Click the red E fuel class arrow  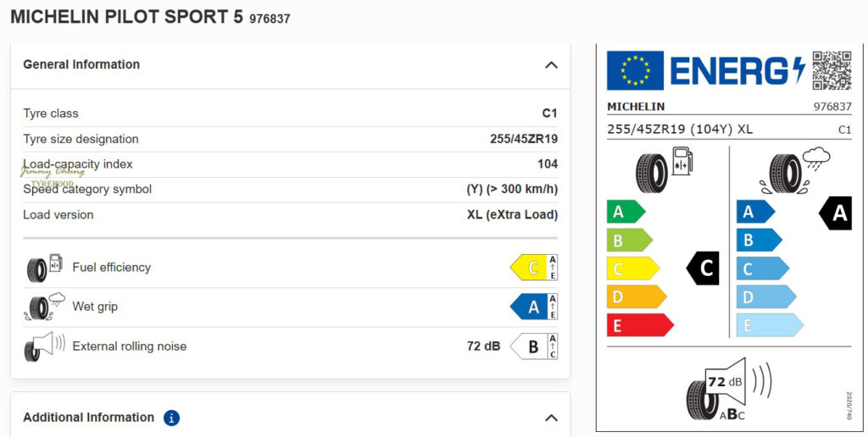[639, 325]
